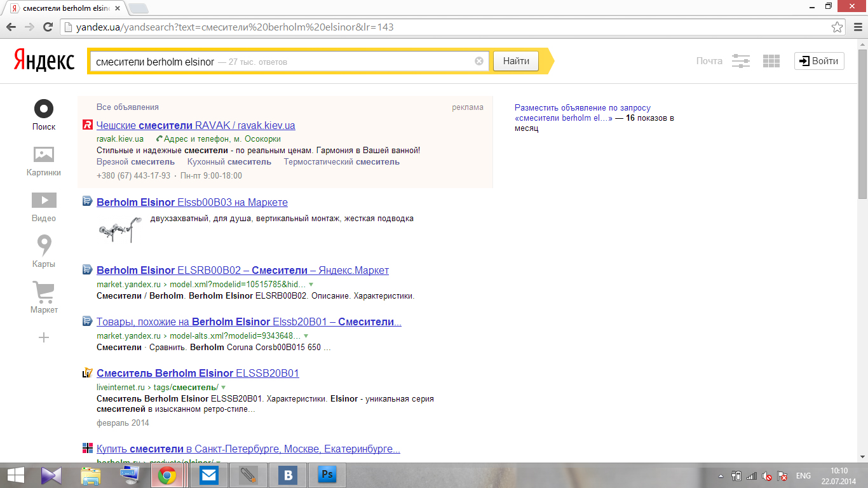Select the смесители berholm elsinor browser tab

click(x=65, y=9)
